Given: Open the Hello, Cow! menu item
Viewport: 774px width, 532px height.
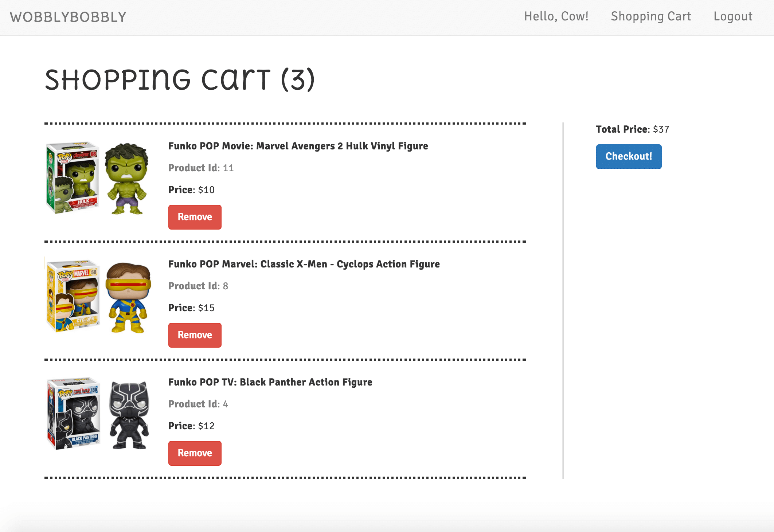Looking at the screenshot, I should [x=556, y=16].
